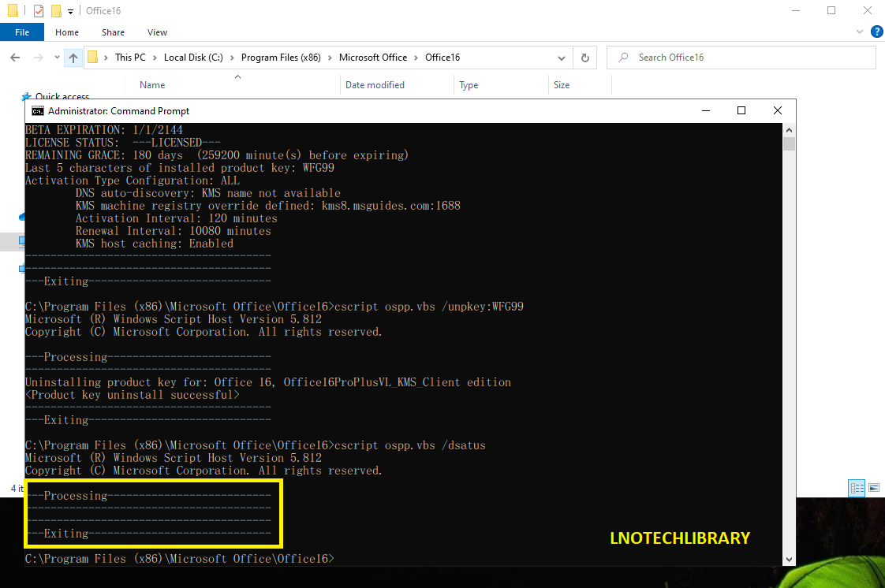The height and width of the screenshot is (588, 885).
Task: Click the address bar folder icon
Action: (x=93, y=57)
